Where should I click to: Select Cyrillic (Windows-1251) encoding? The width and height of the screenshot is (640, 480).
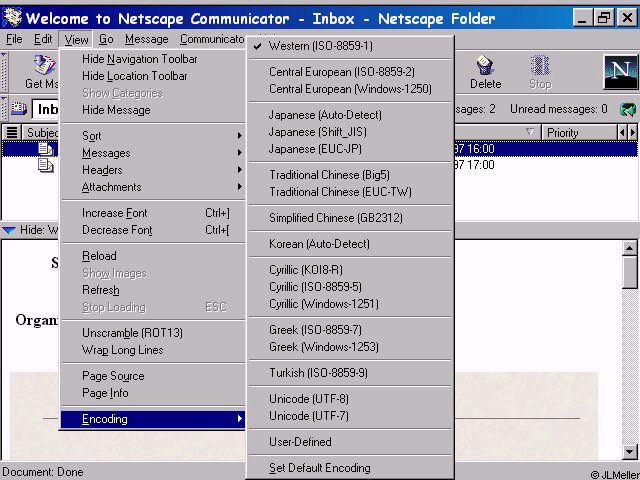(351, 304)
